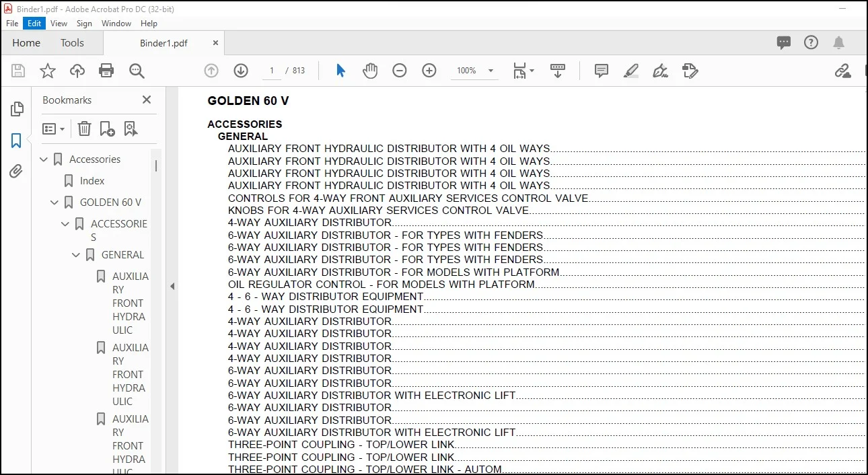
Task: Collapse the ACCESSORIES sub-bookmark
Action: [66, 224]
